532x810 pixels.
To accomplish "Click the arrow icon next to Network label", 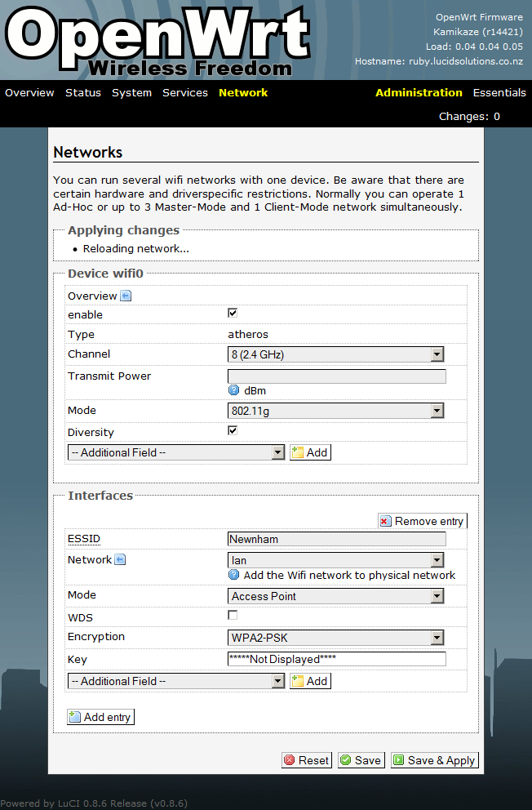I will point(120,559).
